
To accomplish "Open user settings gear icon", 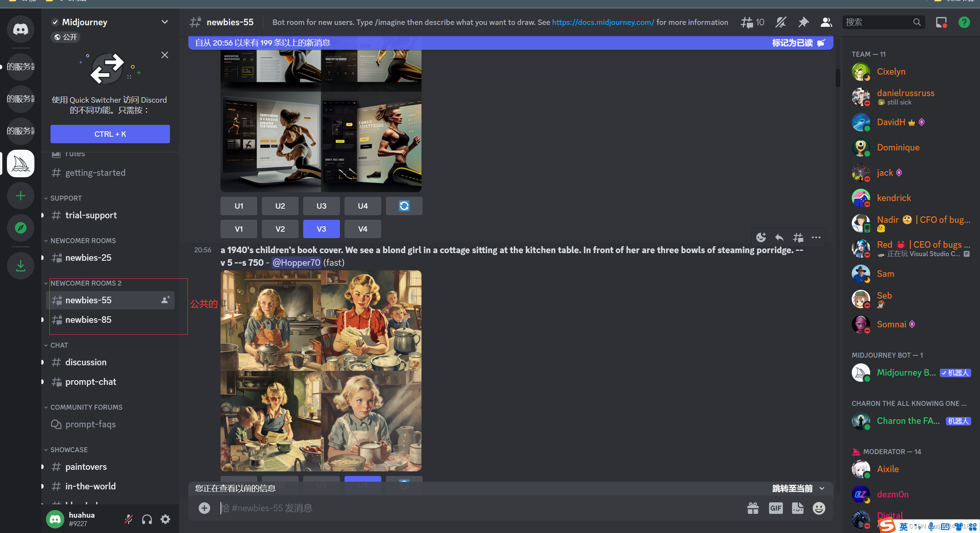I will click(x=165, y=519).
